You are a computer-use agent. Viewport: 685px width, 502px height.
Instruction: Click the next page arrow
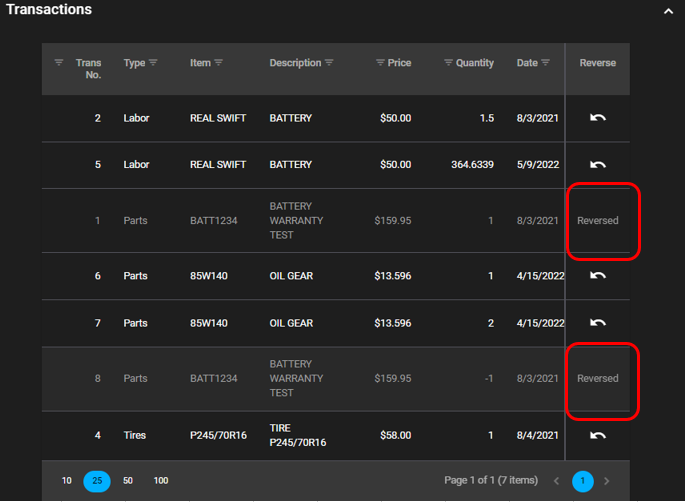(606, 481)
